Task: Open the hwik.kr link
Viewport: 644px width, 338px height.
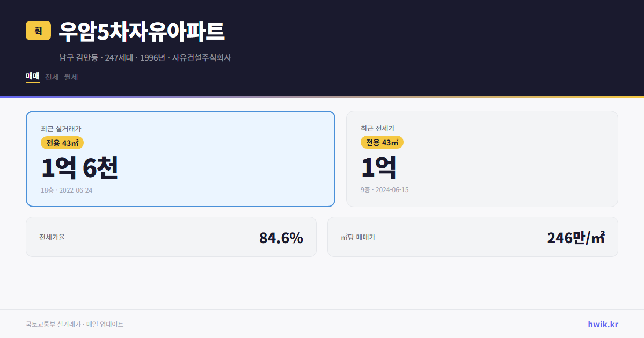Action: tap(603, 324)
